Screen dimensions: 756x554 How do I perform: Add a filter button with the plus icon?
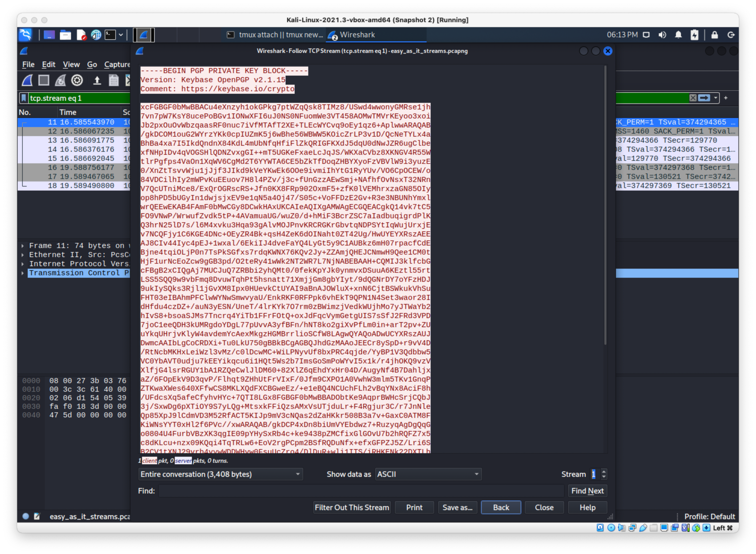click(726, 98)
